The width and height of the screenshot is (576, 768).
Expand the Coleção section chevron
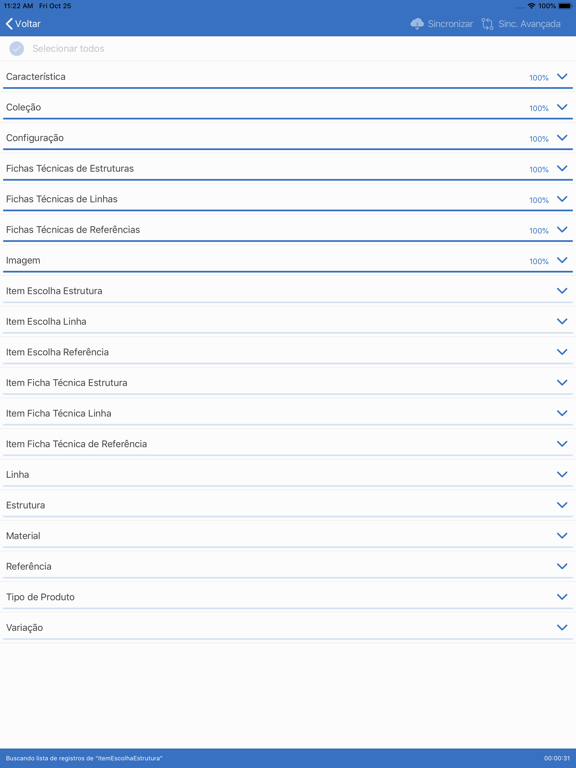[562, 107]
